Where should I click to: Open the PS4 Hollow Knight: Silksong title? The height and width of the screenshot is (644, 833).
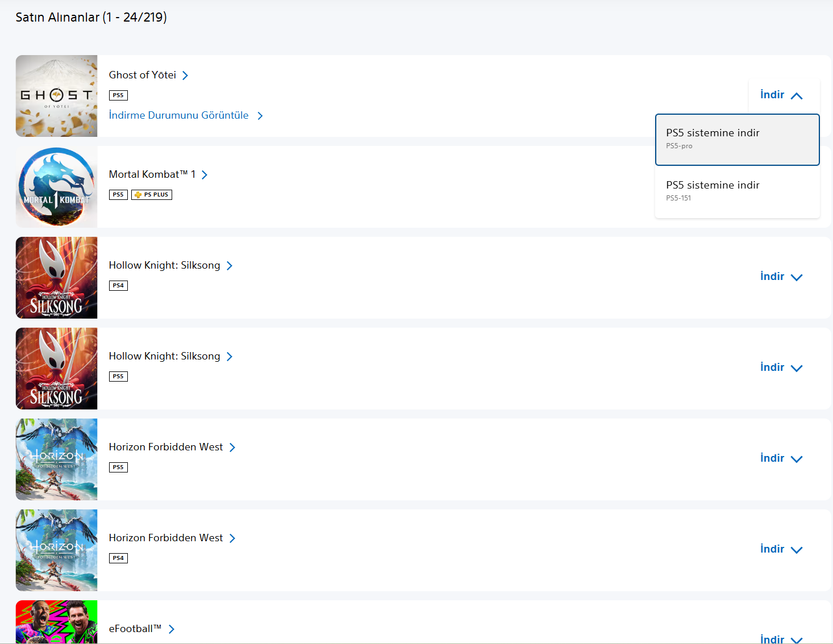(164, 265)
